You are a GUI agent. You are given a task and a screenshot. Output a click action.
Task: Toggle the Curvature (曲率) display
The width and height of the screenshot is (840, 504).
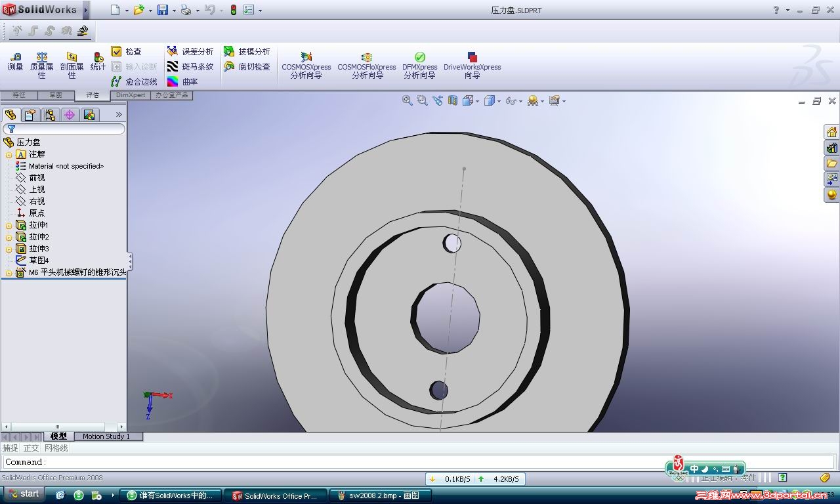[182, 82]
